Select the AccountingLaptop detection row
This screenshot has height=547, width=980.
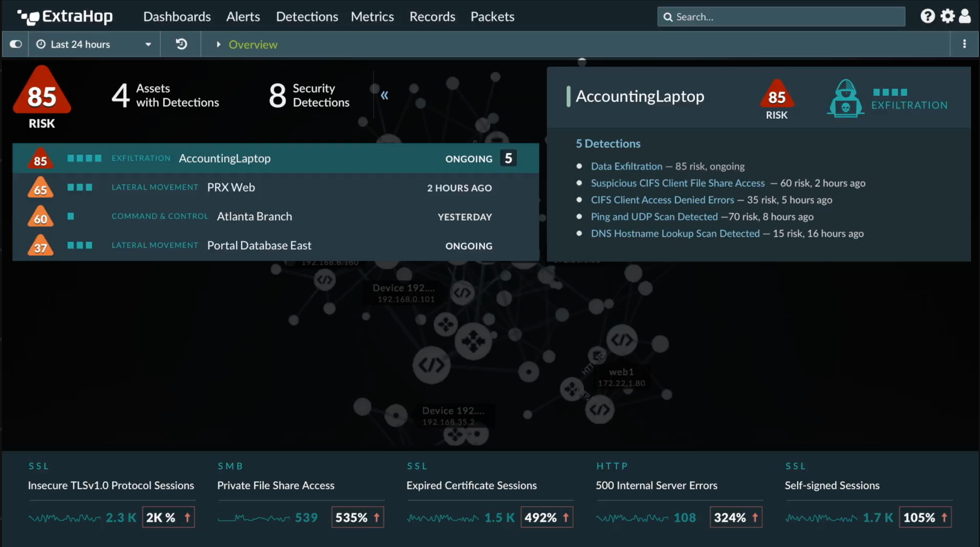(276, 158)
